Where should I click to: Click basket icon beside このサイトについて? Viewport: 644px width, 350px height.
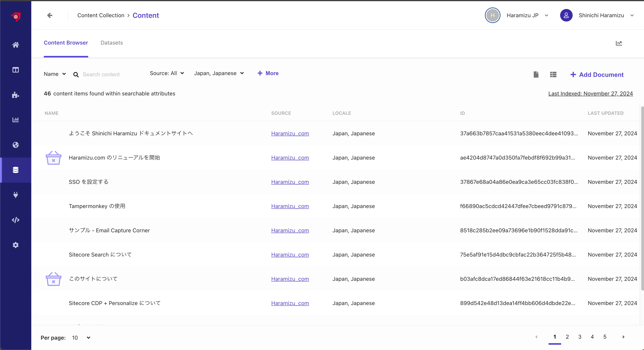click(x=53, y=279)
